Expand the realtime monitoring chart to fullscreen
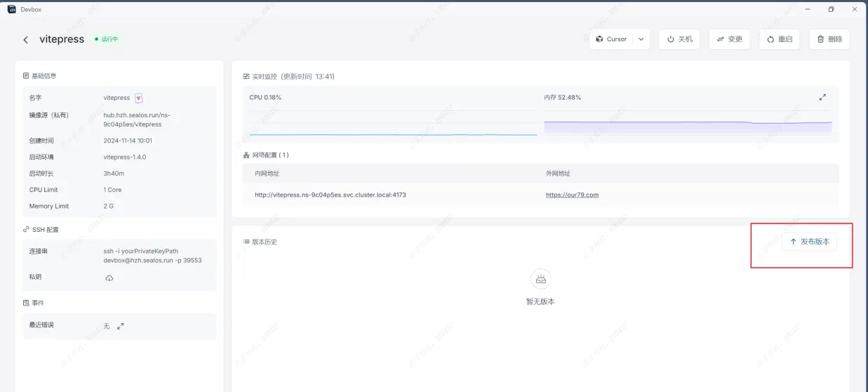Screen dimensions: 868x392 (822, 98)
